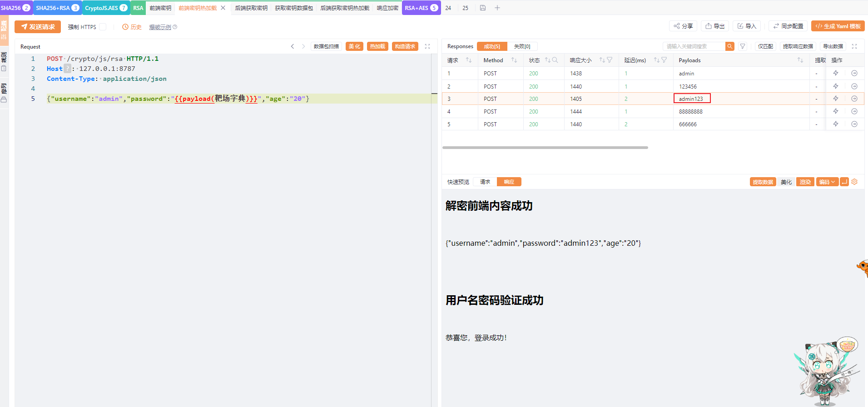Click the 构造请求 construct request button
Viewport: 868px width, 407px height.
pos(405,46)
